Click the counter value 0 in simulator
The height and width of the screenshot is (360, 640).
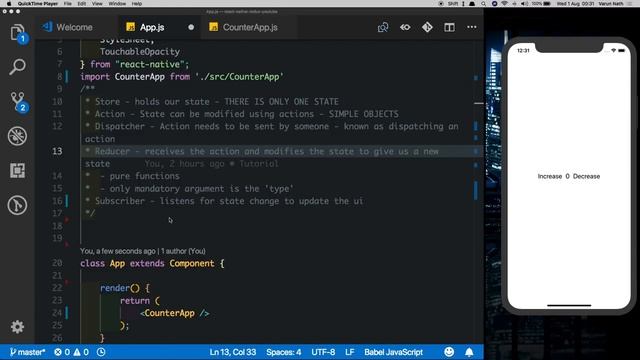[x=567, y=176]
